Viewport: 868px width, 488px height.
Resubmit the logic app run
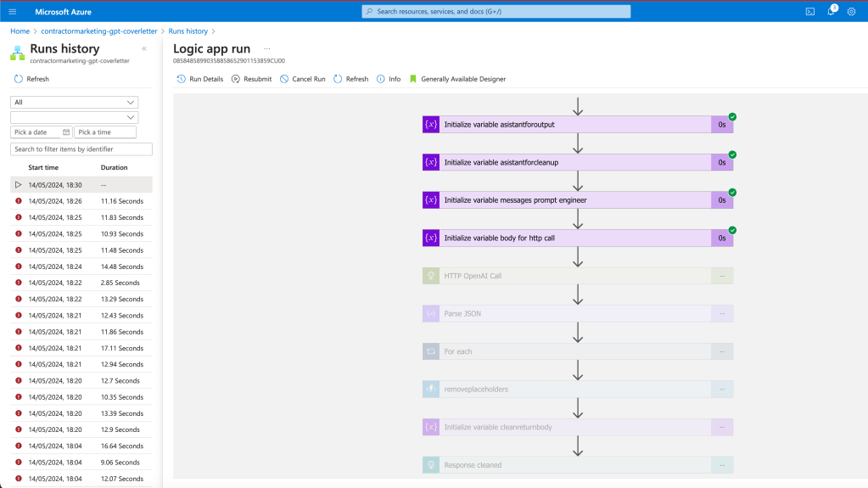pyautogui.click(x=251, y=79)
